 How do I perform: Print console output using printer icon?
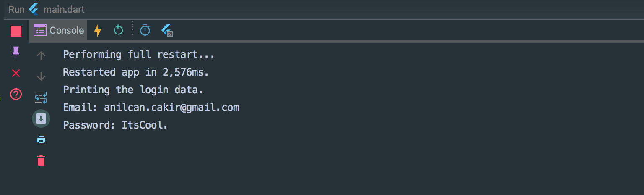41,140
